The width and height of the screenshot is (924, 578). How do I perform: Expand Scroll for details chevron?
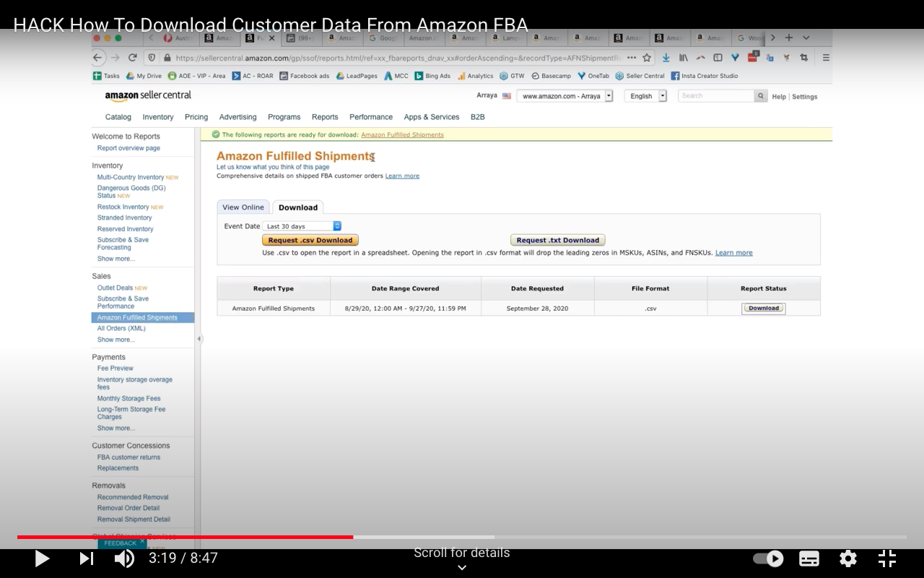coord(462,568)
